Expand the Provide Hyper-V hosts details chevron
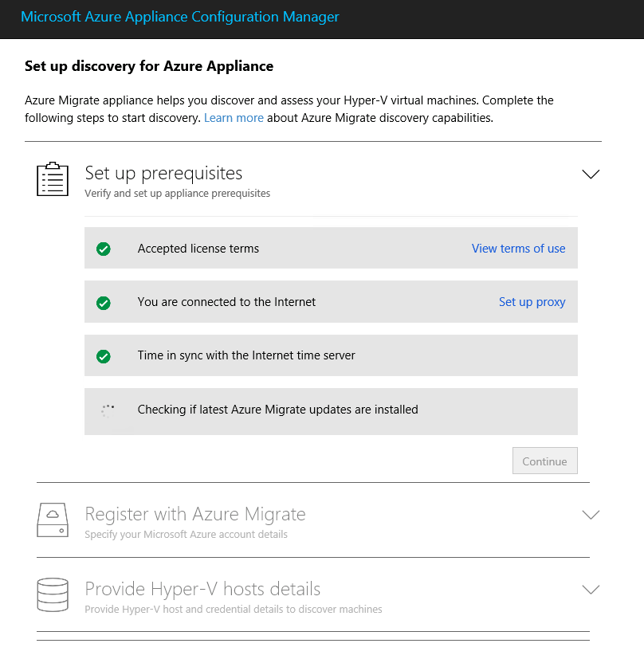Viewport: 644px width, 659px height. pos(591,590)
